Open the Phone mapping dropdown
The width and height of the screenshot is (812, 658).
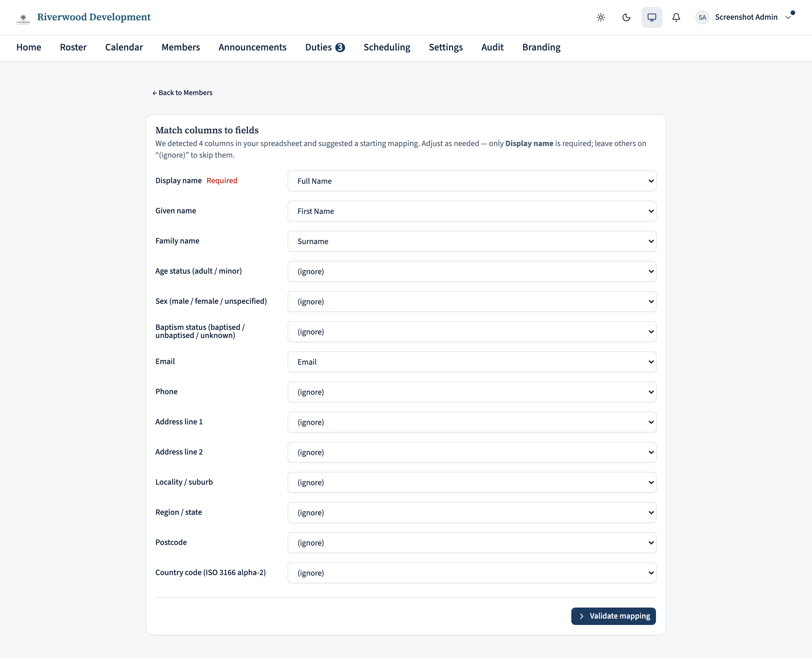tap(472, 392)
